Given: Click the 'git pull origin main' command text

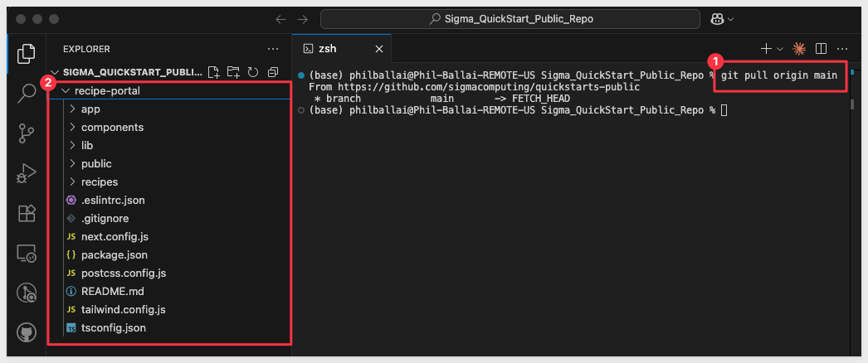Looking at the screenshot, I should pyautogui.click(x=779, y=75).
